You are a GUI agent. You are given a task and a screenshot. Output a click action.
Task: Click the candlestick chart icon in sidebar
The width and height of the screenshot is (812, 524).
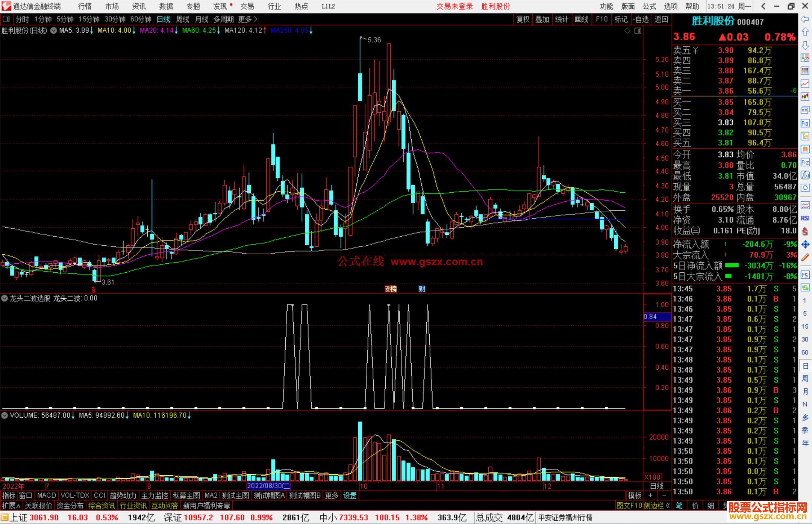pos(805,97)
